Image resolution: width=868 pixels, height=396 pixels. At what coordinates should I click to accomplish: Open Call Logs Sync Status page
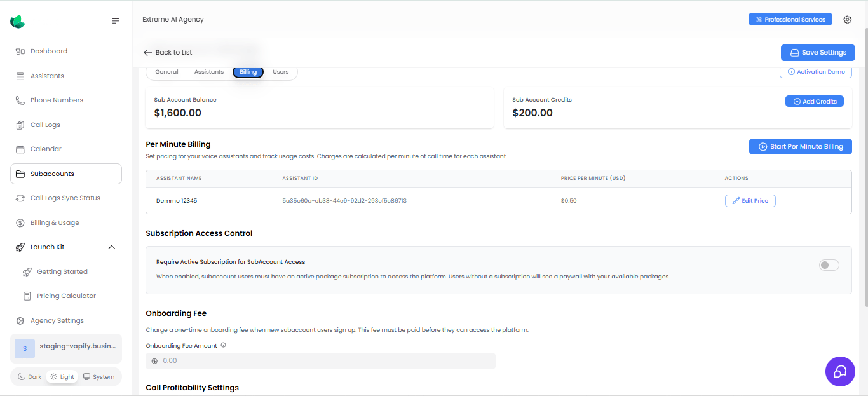66,198
